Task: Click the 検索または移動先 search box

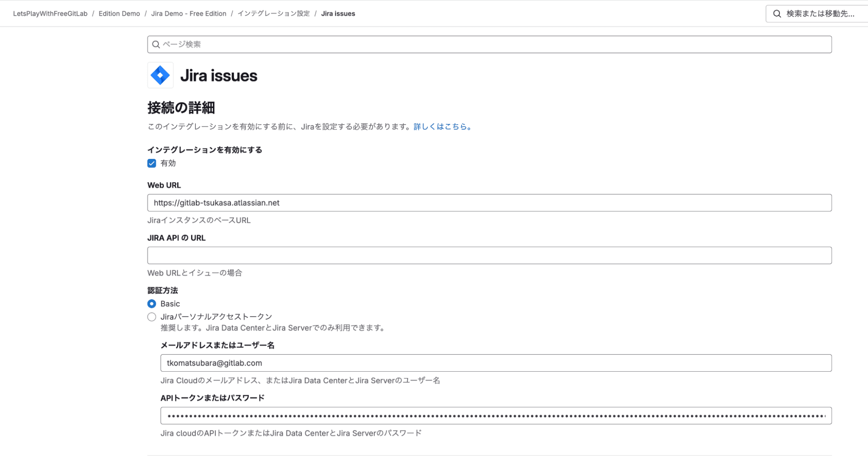Action: pyautogui.click(x=817, y=13)
